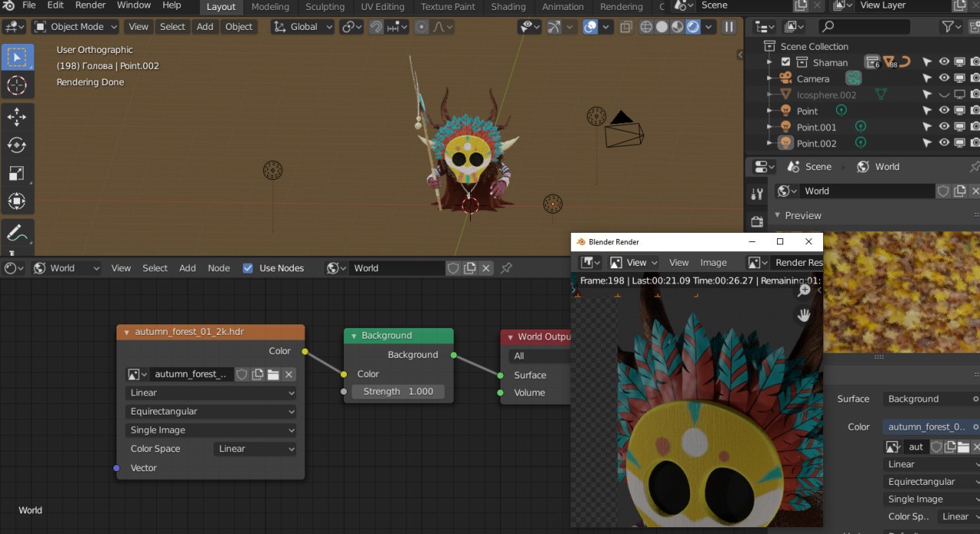Image resolution: width=980 pixels, height=534 pixels.
Task: Switch to the Sculpting workspace tab
Action: [x=325, y=7]
